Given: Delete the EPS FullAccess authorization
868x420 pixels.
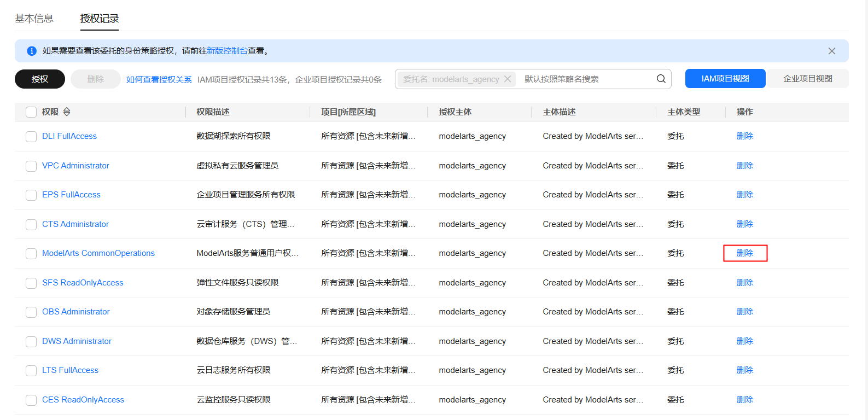Looking at the screenshot, I should 745,195.
